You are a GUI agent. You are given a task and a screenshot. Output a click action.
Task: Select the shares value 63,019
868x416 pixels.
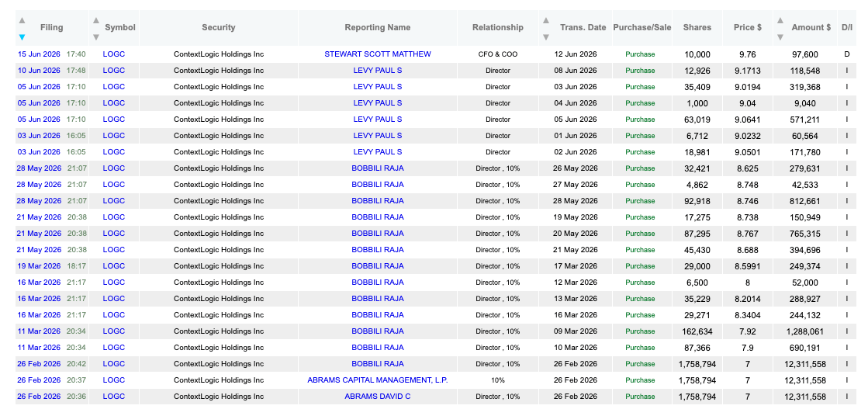coord(697,119)
